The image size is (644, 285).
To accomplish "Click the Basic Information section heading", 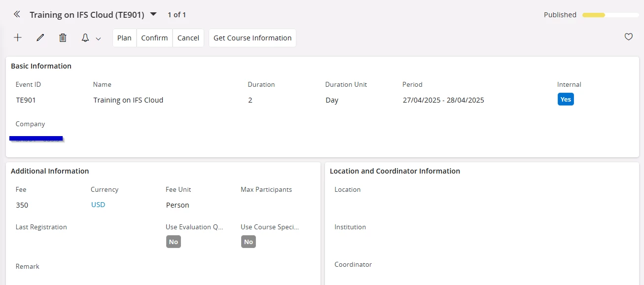I will (41, 66).
